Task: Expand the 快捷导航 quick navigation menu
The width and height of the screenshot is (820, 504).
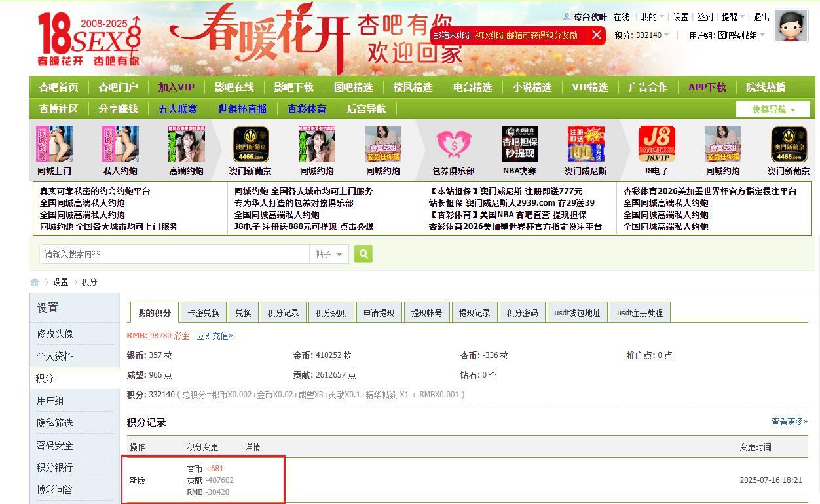Action: tap(773, 109)
